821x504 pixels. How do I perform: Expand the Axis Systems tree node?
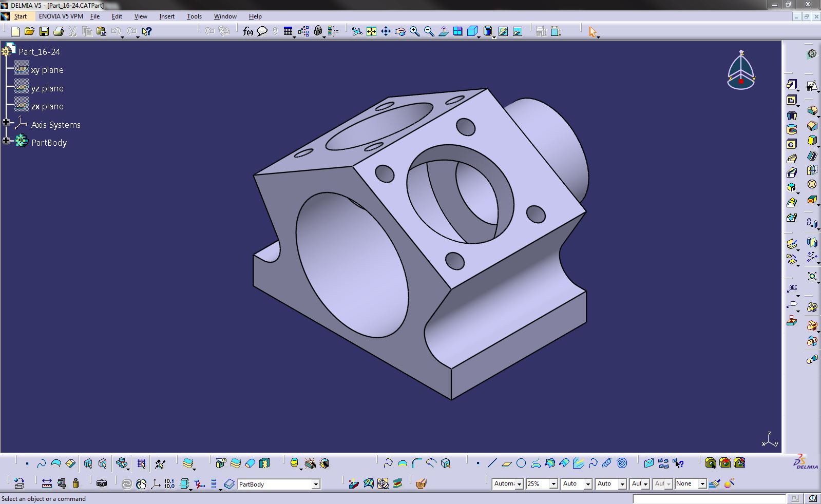[6, 122]
